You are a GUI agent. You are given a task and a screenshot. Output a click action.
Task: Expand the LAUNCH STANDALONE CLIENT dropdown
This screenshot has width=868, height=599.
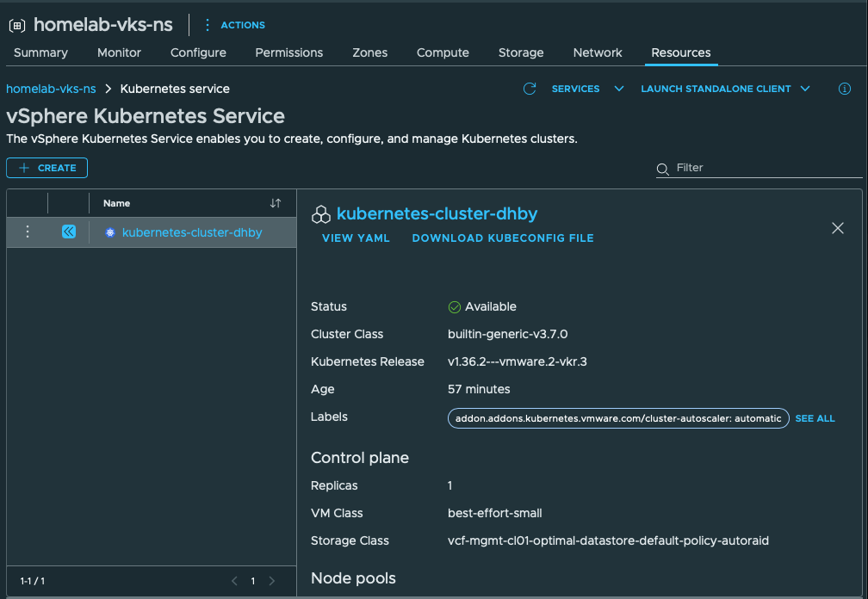point(725,89)
